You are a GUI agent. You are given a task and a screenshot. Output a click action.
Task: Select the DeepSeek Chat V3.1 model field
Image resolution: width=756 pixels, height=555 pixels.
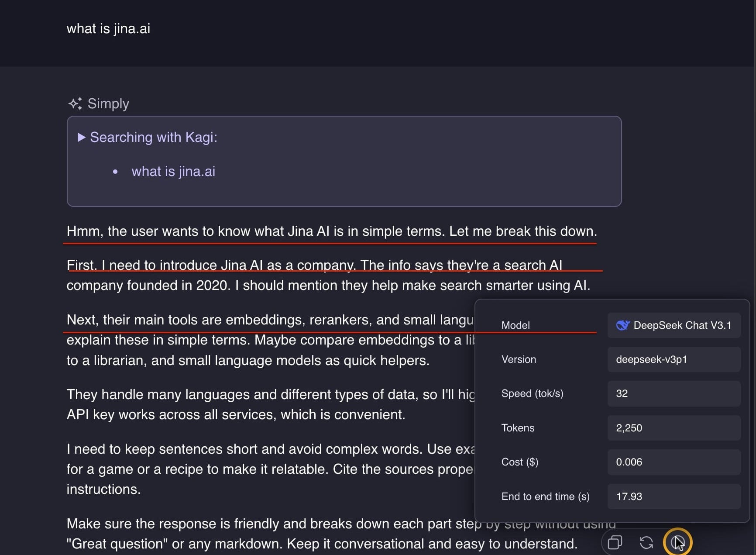674,325
